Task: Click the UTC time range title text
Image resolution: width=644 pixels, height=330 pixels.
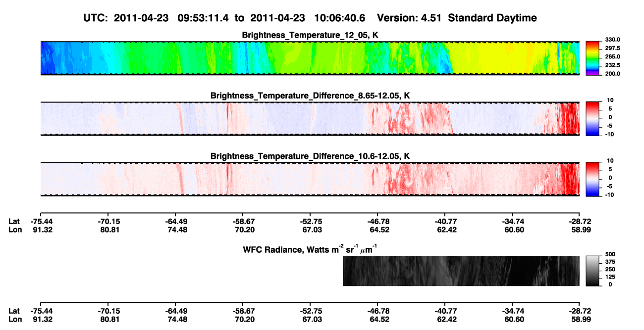Action: 310,18
